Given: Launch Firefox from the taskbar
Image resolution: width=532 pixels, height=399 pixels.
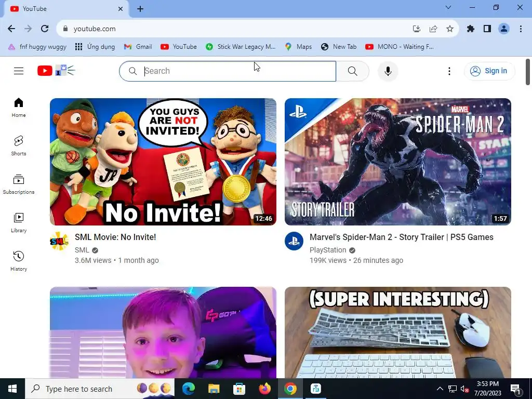Looking at the screenshot, I should tap(264, 389).
